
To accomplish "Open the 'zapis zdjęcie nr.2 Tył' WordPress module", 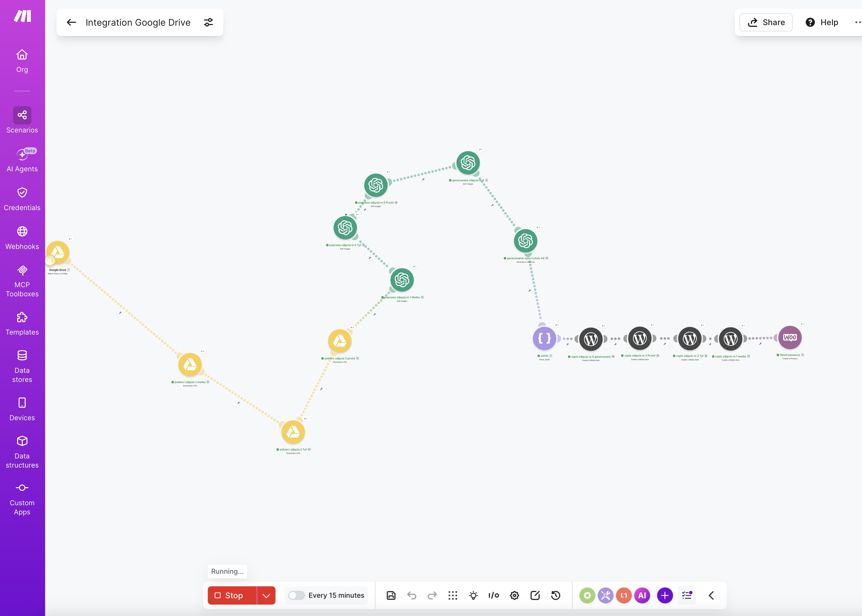I will 690,338.
